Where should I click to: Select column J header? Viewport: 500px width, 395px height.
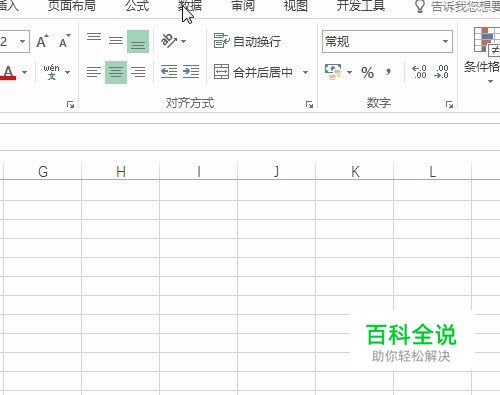277,172
